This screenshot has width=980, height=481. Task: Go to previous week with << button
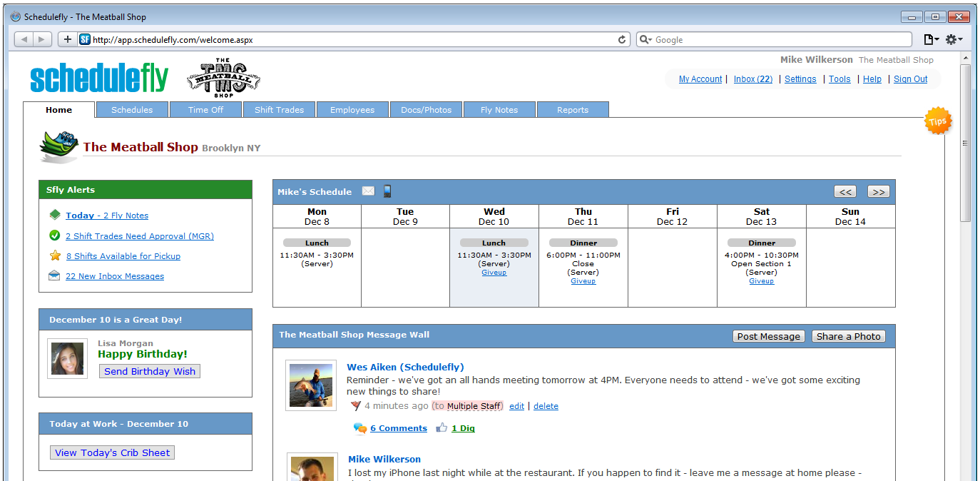(846, 191)
